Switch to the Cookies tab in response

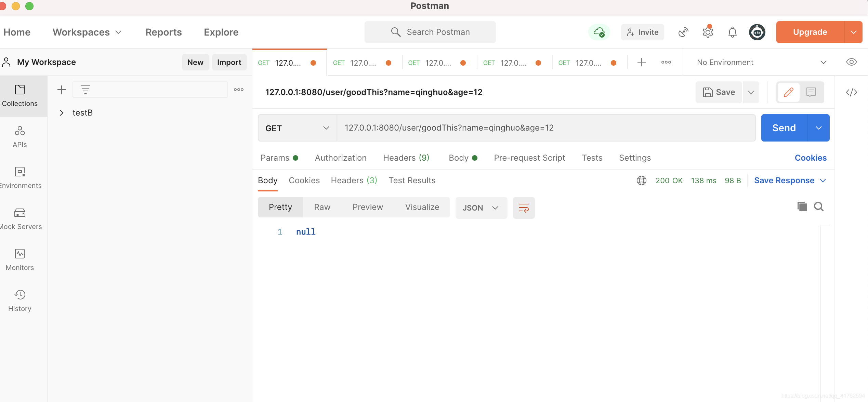click(x=304, y=180)
